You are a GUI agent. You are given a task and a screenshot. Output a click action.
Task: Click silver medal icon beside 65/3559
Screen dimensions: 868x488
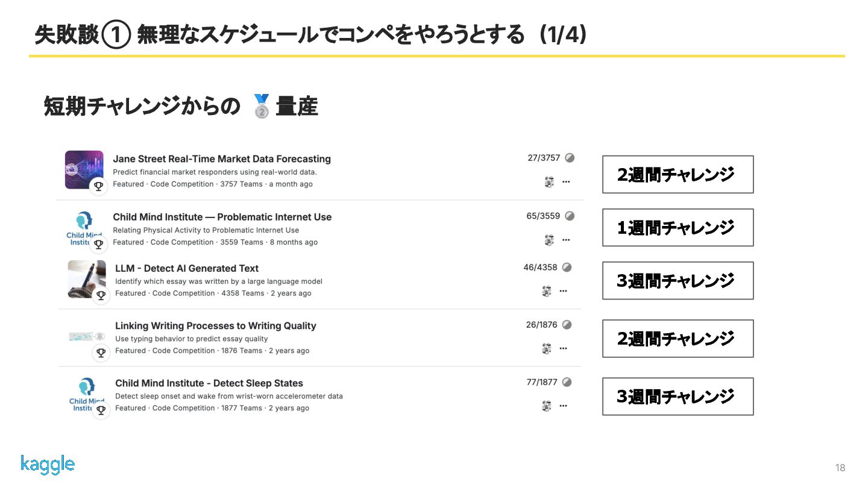click(x=570, y=216)
